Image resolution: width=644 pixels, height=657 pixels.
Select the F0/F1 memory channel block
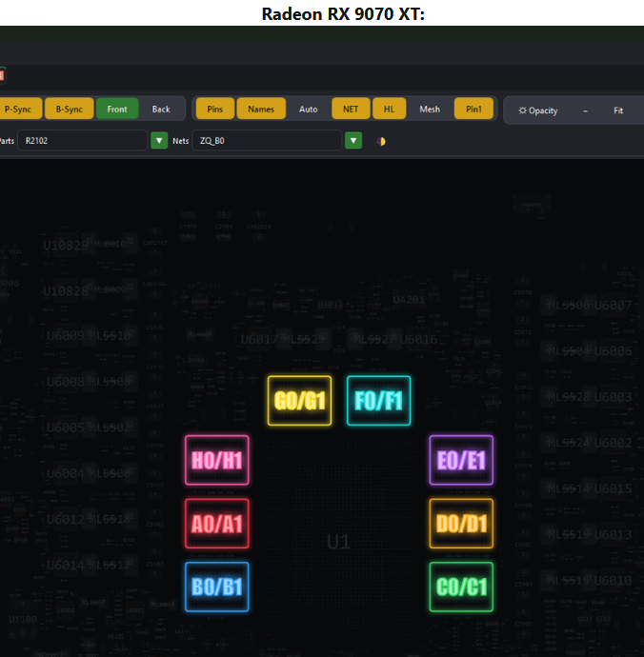(378, 401)
